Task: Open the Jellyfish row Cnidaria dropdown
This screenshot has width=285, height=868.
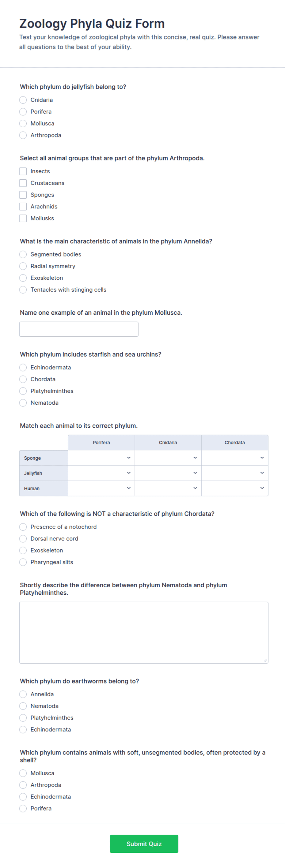Action: coord(168,473)
